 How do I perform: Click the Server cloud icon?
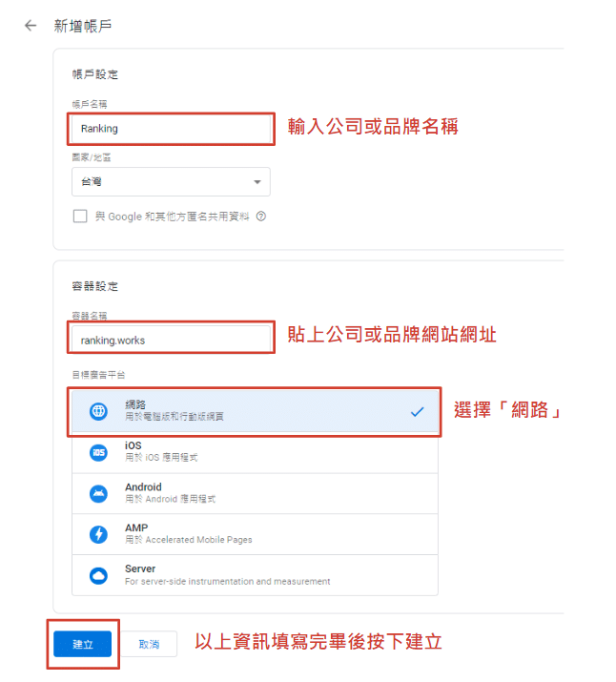[98, 576]
